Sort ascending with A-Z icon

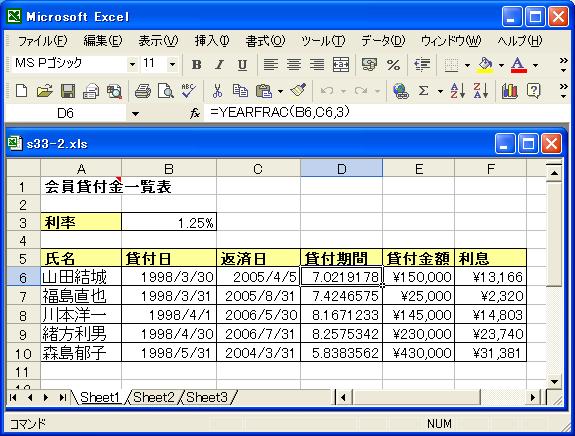pos(457,91)
